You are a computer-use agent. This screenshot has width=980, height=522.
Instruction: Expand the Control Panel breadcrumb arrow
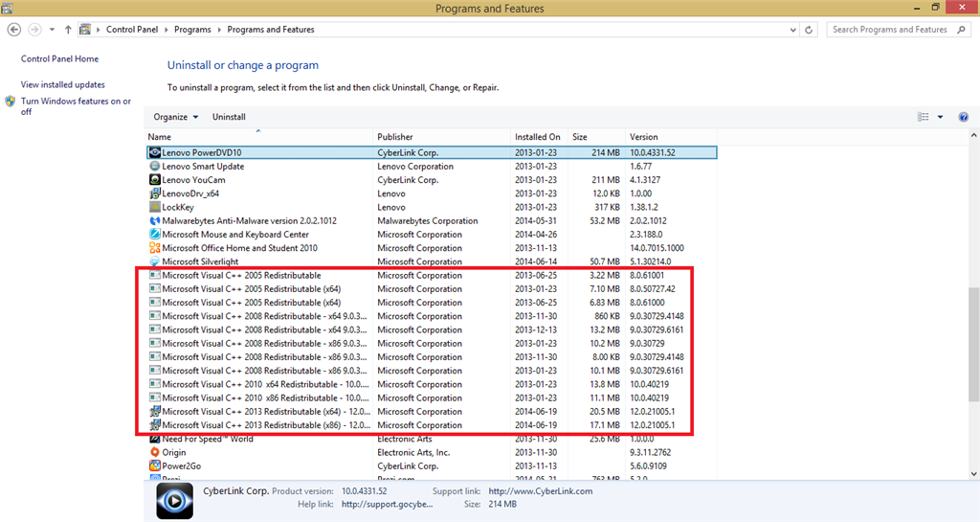167,30
